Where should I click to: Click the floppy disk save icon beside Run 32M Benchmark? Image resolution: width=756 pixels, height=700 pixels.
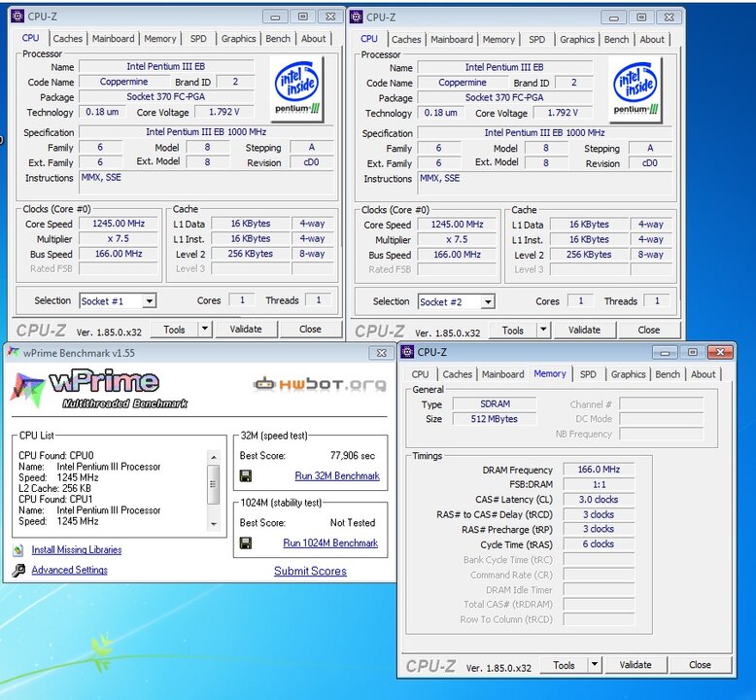(x=246, y=476)
